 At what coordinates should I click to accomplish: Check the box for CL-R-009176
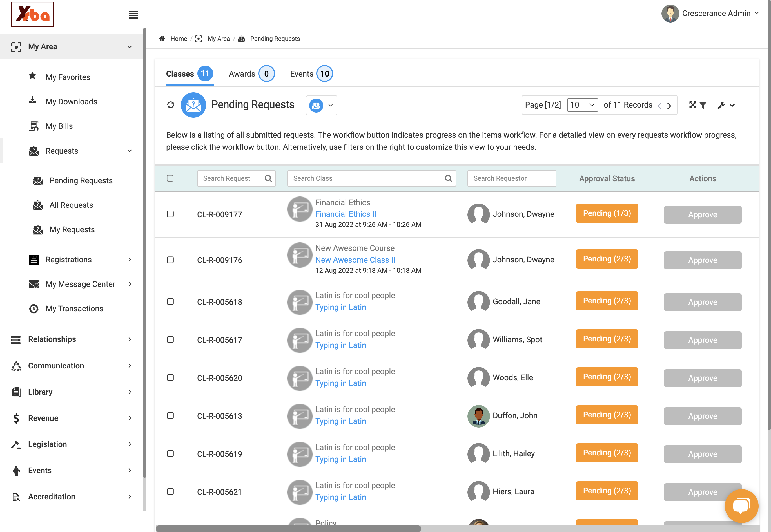pyautogui.click(x=170, y=260)
